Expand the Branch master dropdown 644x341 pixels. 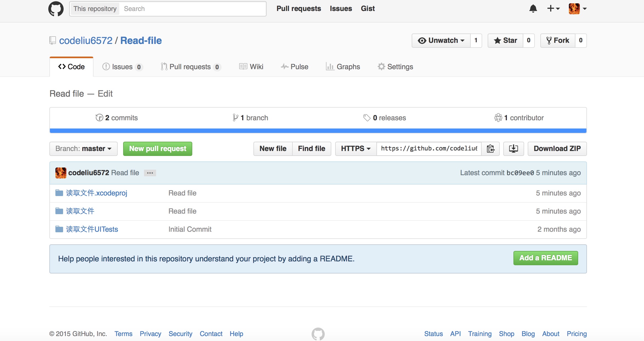[x=83, y=148]
